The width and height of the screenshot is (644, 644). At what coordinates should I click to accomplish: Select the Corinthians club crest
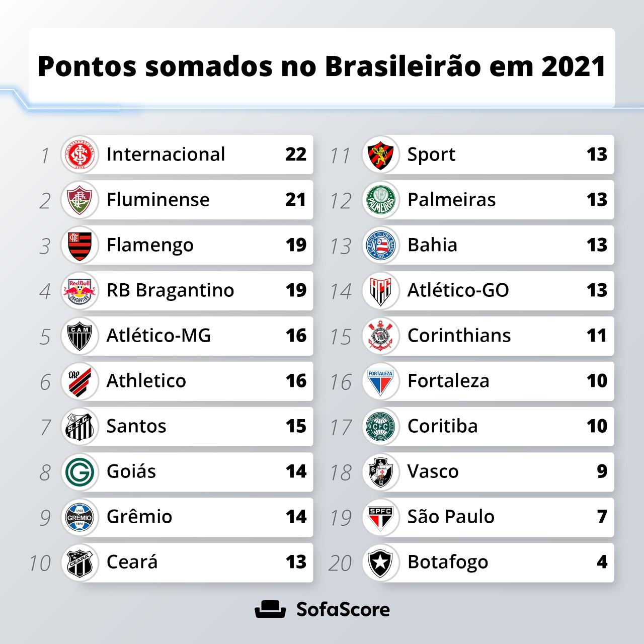(380, 336)
